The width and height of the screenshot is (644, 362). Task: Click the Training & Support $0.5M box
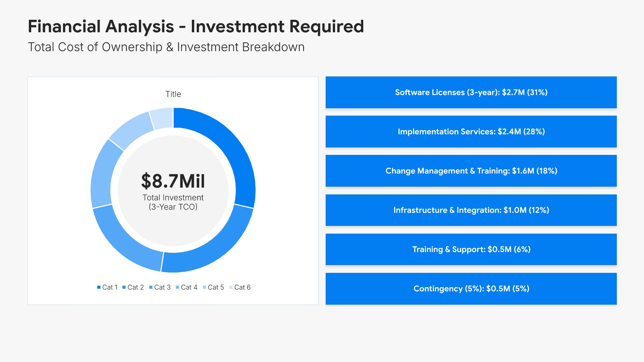coord(471,249)
